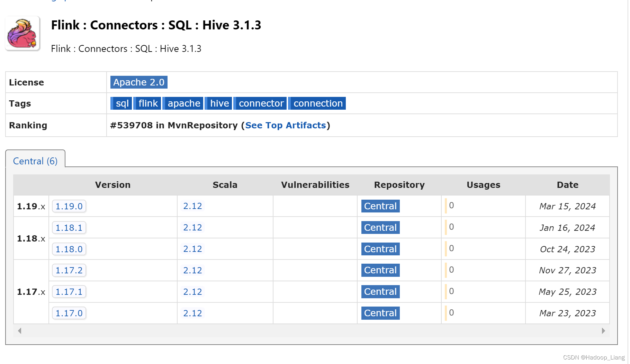This screenshot has height=364, width=630.
Task: Open the hive tag
Action: pos(219,103)
